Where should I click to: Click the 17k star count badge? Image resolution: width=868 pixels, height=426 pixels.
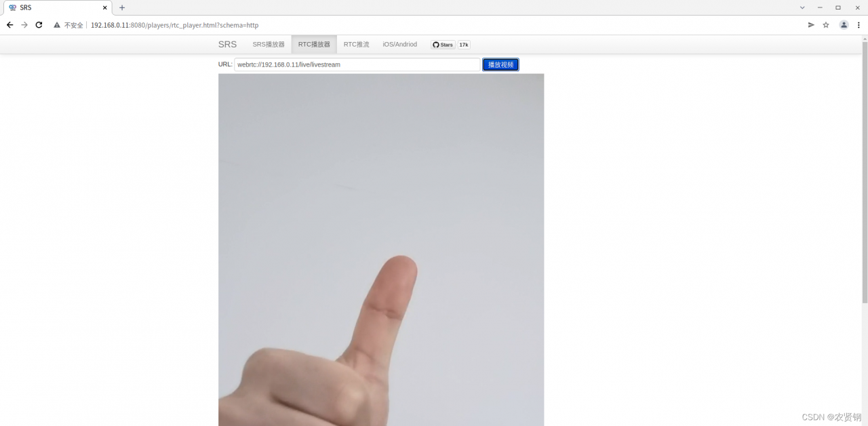464,45
